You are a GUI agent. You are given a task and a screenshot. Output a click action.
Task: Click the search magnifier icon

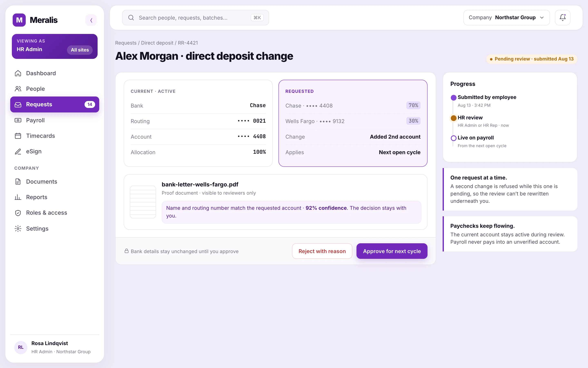coord(131,18)
